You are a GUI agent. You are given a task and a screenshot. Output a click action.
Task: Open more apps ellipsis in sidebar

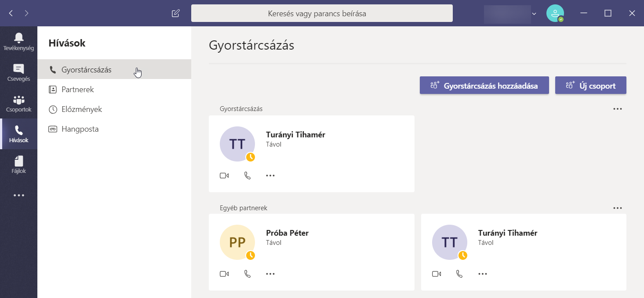18,195
